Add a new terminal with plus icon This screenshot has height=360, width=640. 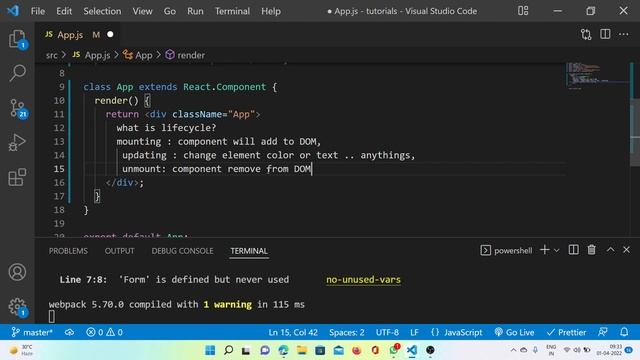tap(544, 250)
